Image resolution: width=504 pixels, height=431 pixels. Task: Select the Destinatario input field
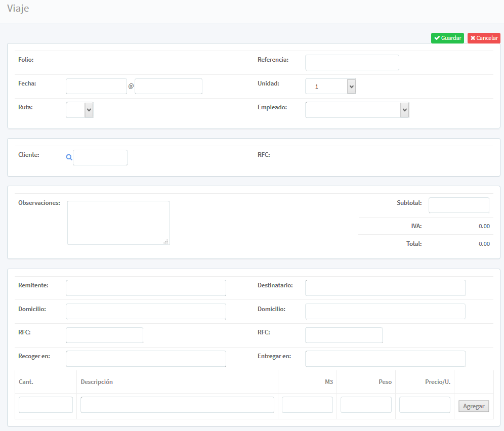[x=385, y=288]
